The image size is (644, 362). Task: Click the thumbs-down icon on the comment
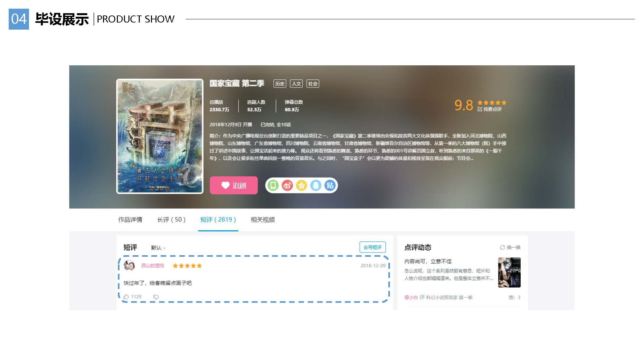pyautogui.click(x=156, y=297)
